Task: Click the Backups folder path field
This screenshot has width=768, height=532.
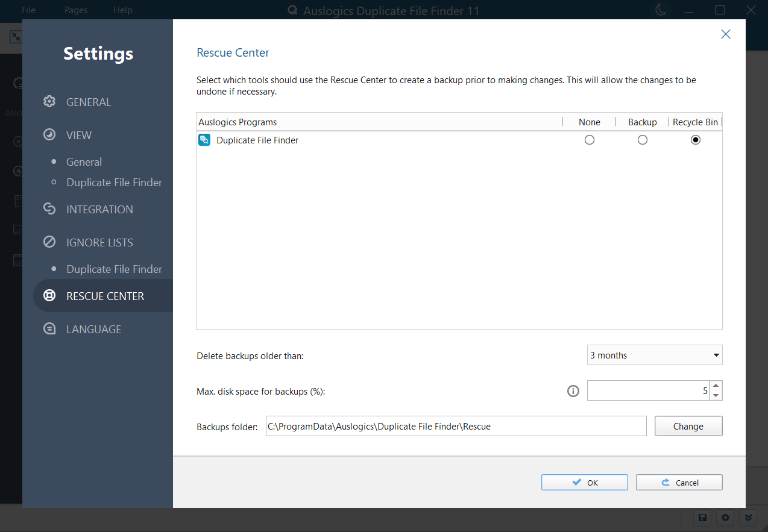Action: pos(456,426)
